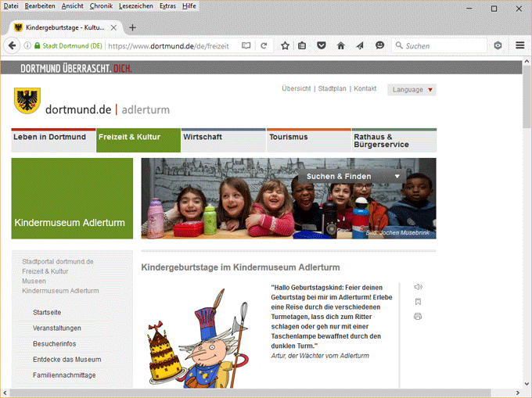Click the Stadtplan link
The height and width of the screenshot is (398, 532).
click(332, 88)
